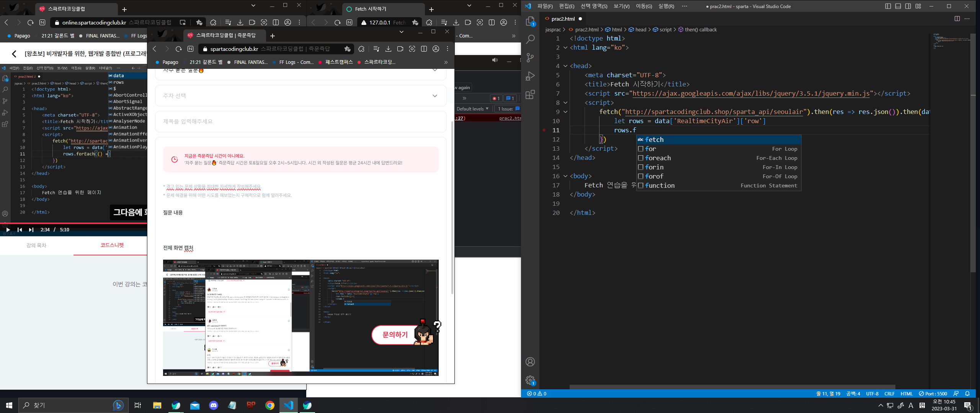Viewport: 980px width, 413px height.
Task: Collapse the script fold on line 8
Action: 565,102
